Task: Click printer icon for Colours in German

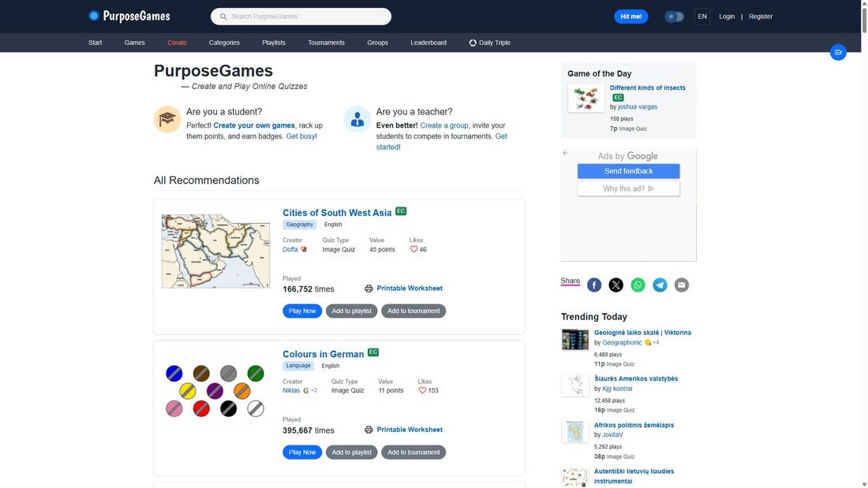Action: 369,430
